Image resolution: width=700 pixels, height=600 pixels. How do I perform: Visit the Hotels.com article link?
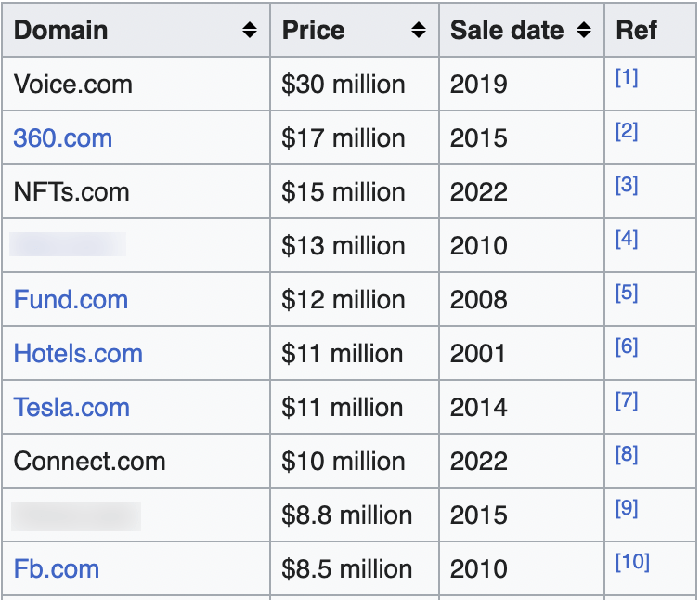click(78, 354)
